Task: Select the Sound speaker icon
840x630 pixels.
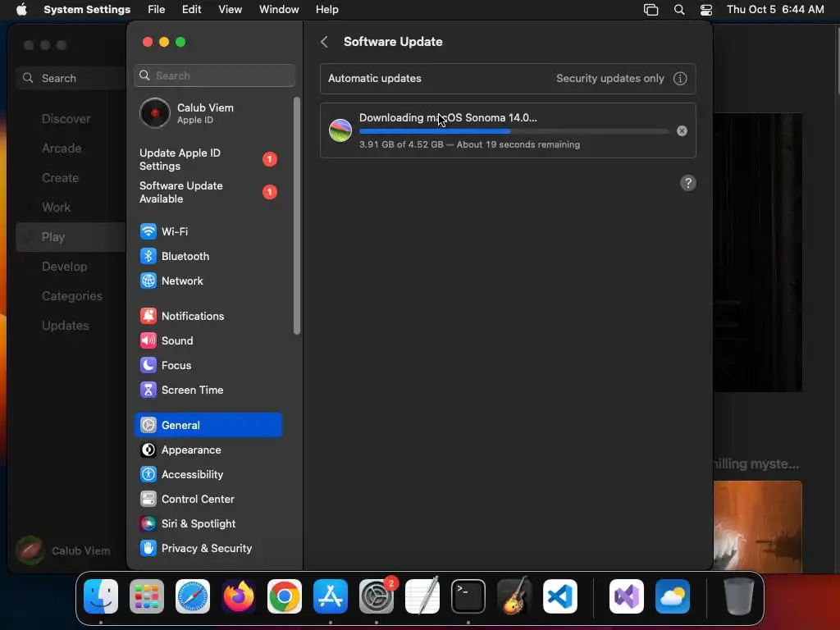Action: point(148,340)
